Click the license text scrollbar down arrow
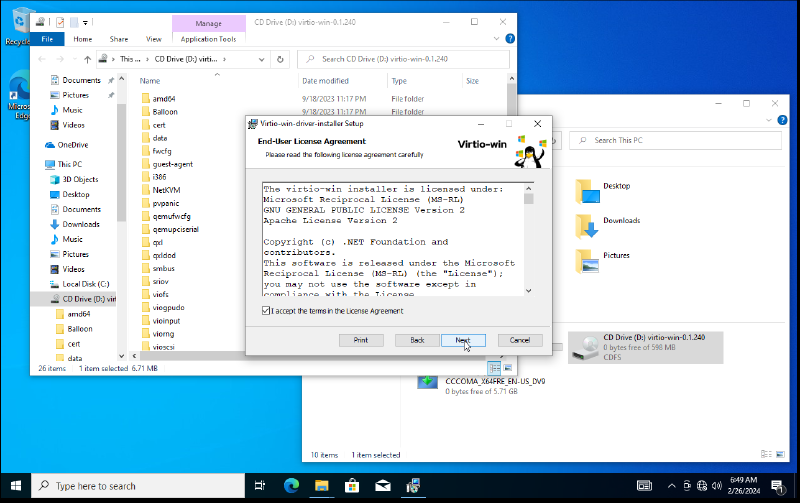Viewport: 800px width, 503px height. pos(529,290)
